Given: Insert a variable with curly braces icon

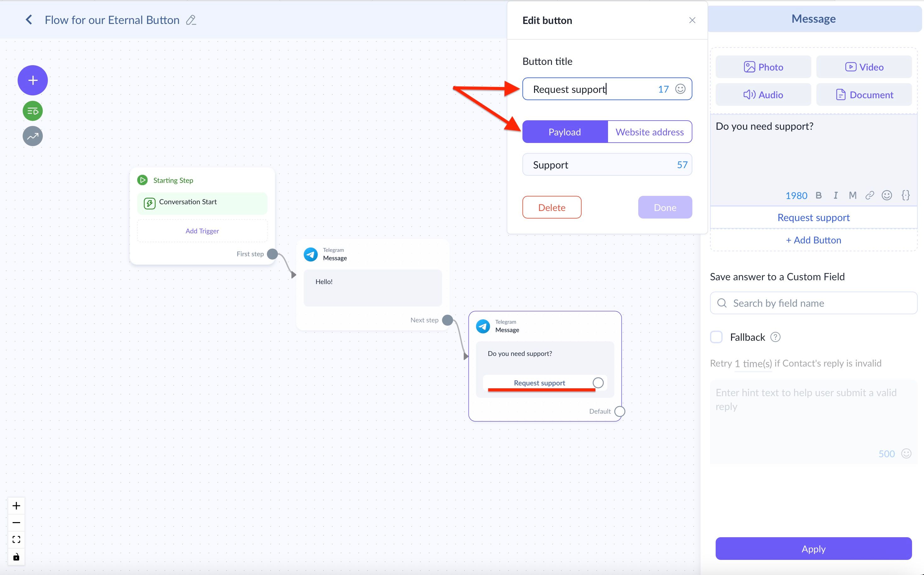Looking at the screenshot, I should (x=905, y=196).
